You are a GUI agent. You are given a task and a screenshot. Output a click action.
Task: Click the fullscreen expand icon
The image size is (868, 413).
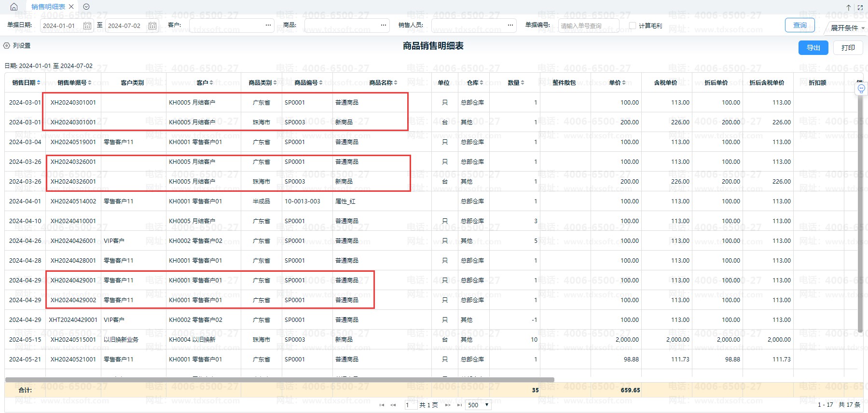pos(860,7)
